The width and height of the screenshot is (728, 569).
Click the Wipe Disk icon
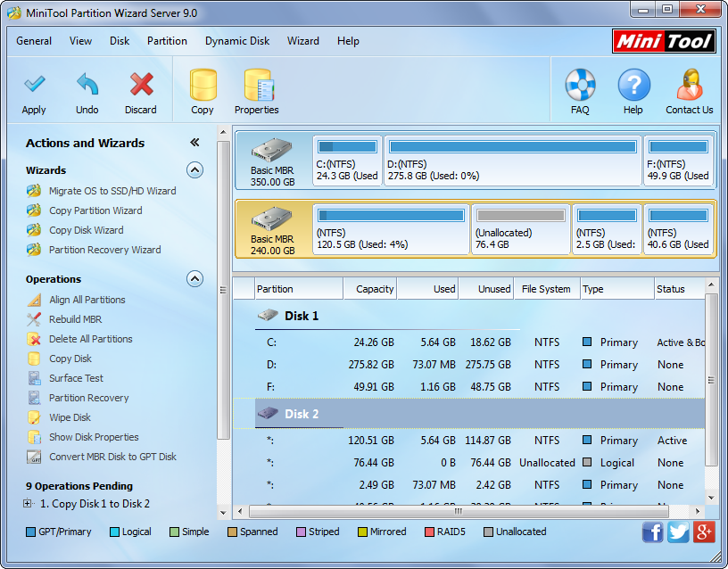click(34, 417)
